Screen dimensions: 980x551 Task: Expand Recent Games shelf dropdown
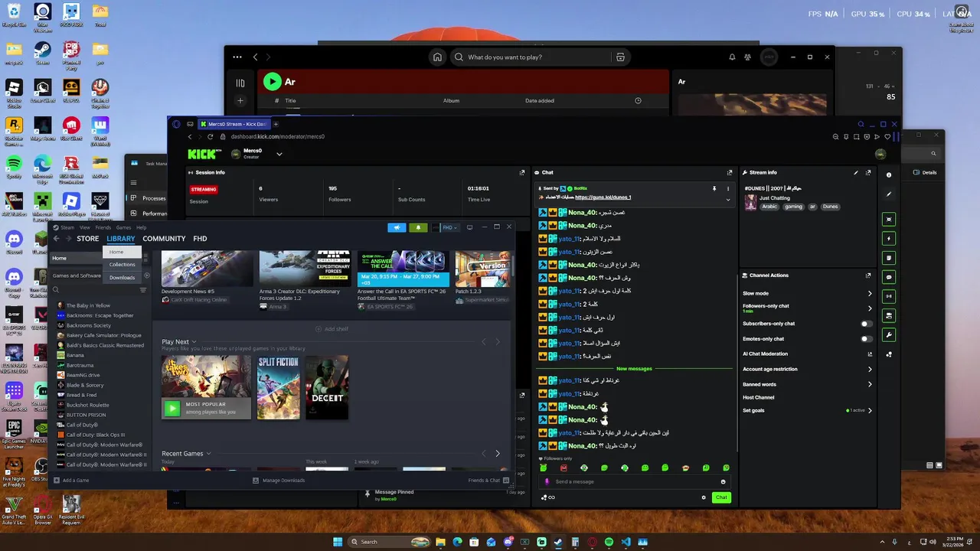208,454
